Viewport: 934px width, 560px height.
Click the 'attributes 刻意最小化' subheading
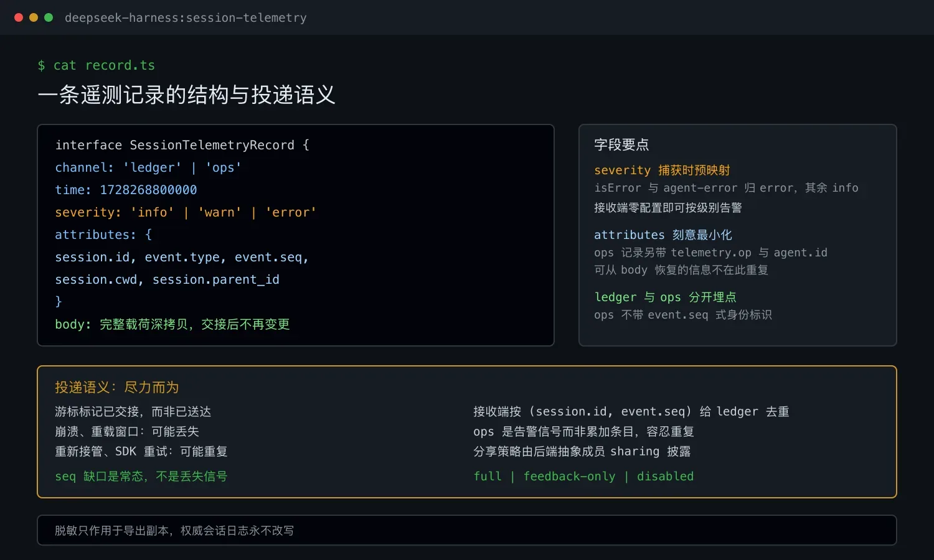point(663,235)
